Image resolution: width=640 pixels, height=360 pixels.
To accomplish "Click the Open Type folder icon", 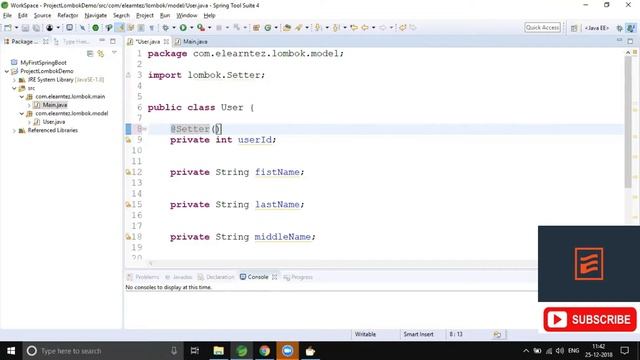I will coord(287,28).
